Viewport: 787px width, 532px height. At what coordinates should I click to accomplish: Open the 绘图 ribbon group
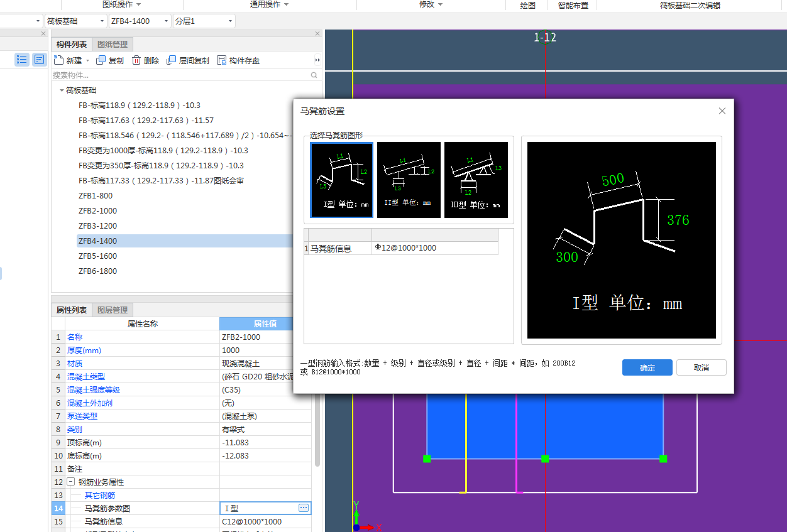528,5
